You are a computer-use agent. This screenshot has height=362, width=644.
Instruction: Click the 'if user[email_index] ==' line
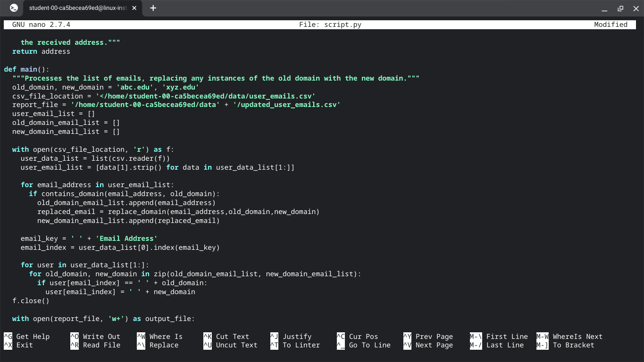coord(122,283)
